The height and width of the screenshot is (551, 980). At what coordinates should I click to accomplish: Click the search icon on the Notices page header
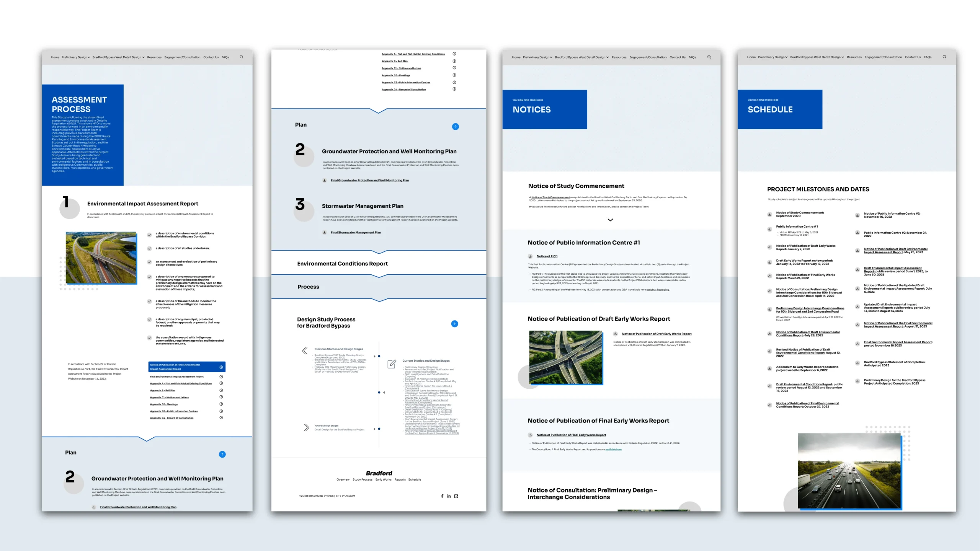point(709,57)
